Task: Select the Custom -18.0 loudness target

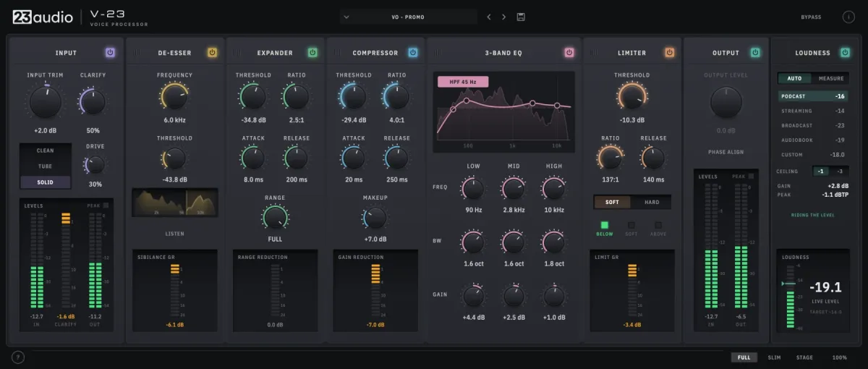Action: pos(813,154)
